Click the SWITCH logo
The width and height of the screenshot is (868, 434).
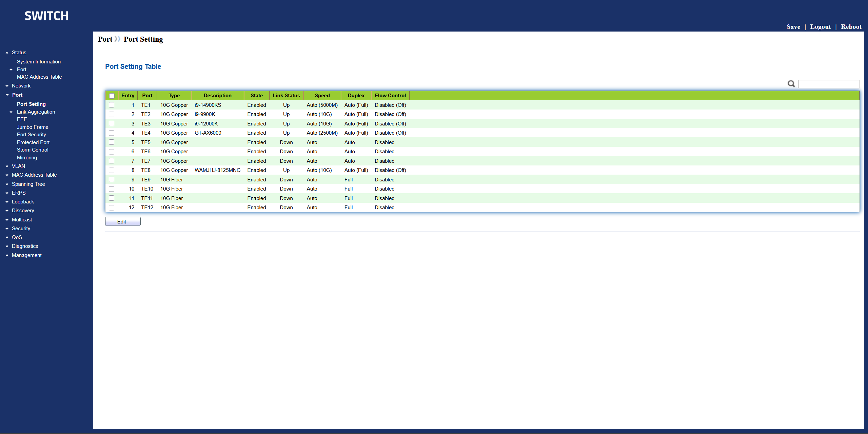pyautogui.click(x=46, y=16)
